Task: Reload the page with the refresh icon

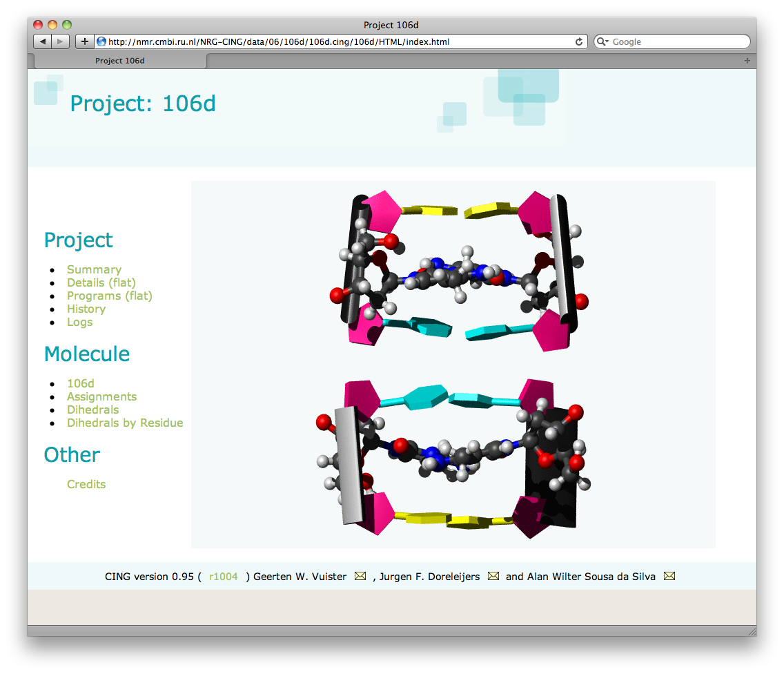Action: 578,41
